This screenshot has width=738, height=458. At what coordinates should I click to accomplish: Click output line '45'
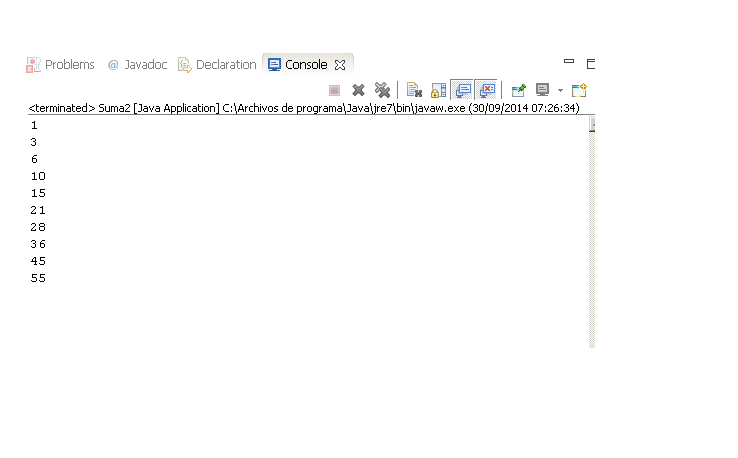[38, 261]
